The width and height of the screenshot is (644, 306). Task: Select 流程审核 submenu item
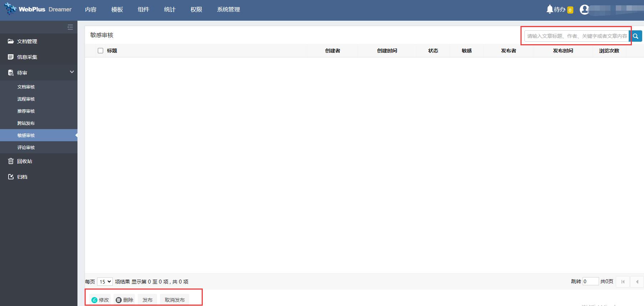(x=39, y=99)
